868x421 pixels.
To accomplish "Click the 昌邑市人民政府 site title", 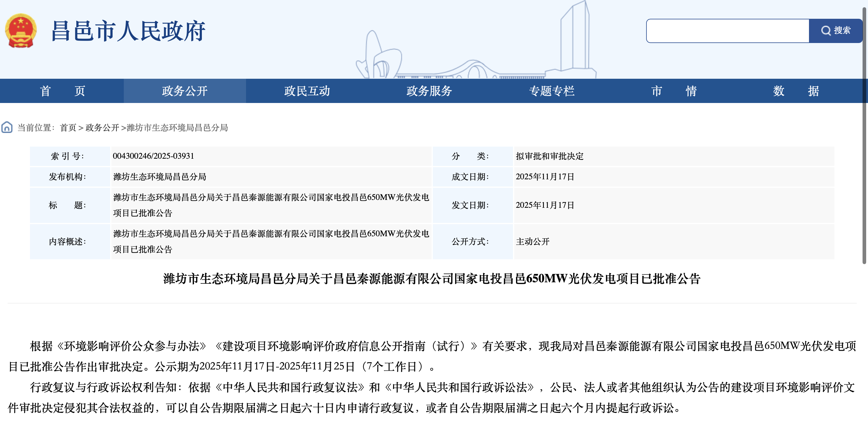I will pyautogui.click(x=128, y=31).
